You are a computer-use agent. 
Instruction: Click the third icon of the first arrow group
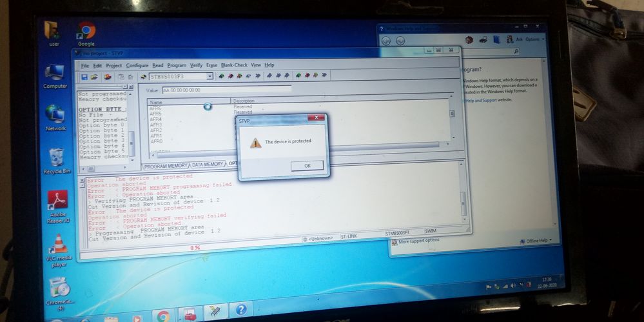point(239,75)
